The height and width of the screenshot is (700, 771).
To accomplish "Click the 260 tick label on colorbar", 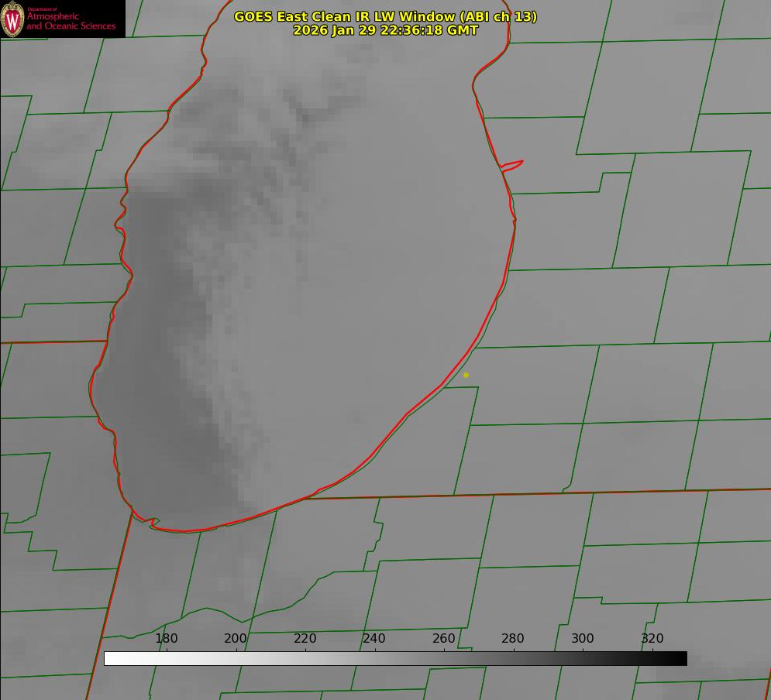I will (x=444, y=638).
